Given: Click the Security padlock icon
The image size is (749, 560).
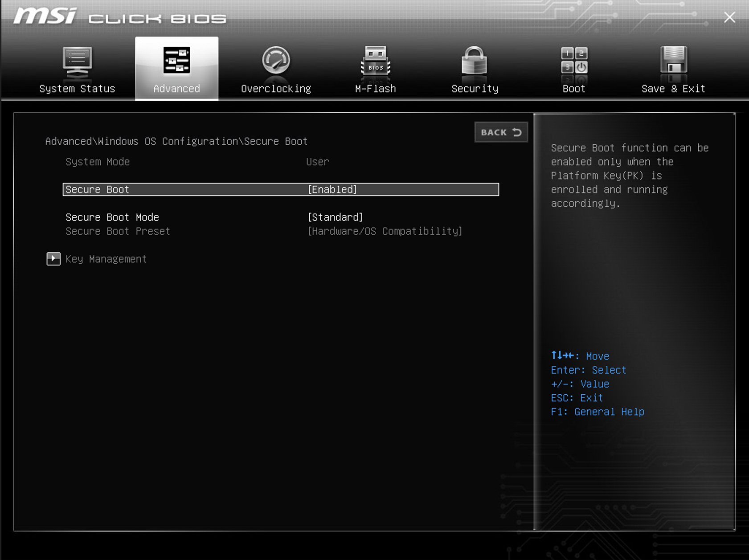Looking at the screenshot, I should click(475, 61).
